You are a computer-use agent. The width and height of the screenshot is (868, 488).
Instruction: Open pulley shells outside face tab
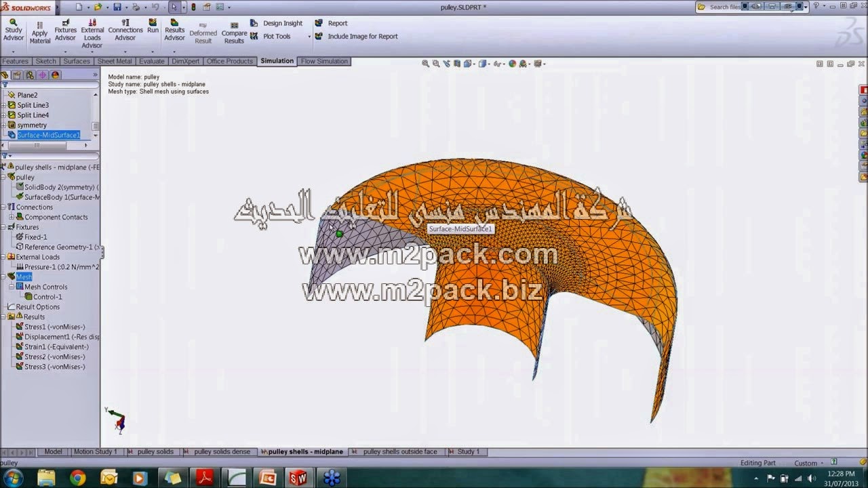point(400,451)
